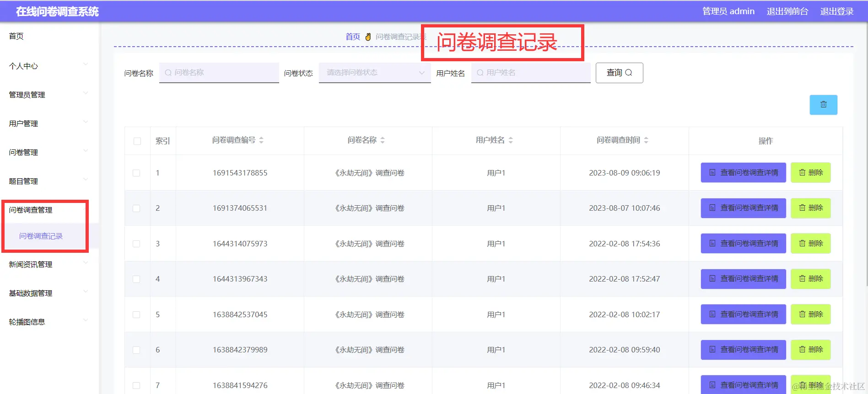Check the row 1 checkbox
Viewport: 868px width, 394px height.
[136, 173]
